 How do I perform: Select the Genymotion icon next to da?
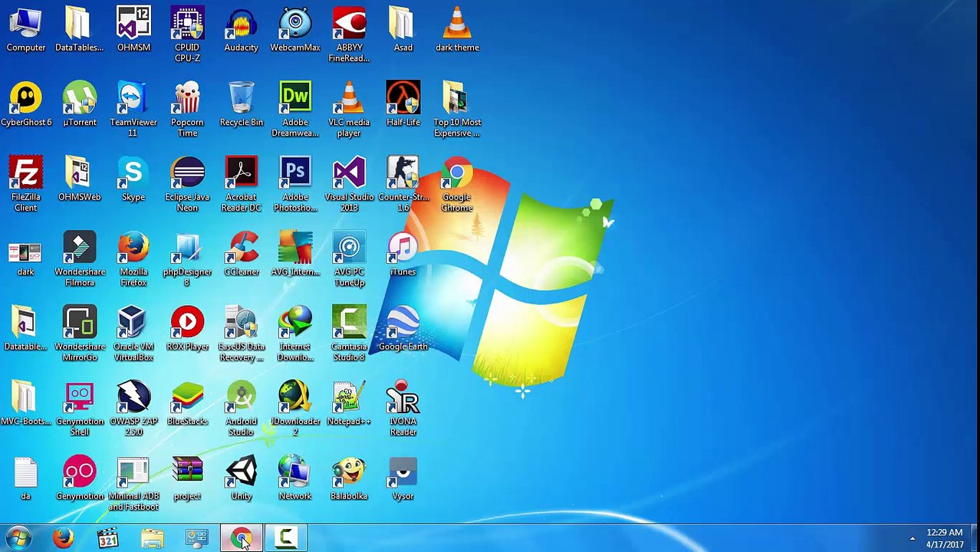tap(80, 478)
